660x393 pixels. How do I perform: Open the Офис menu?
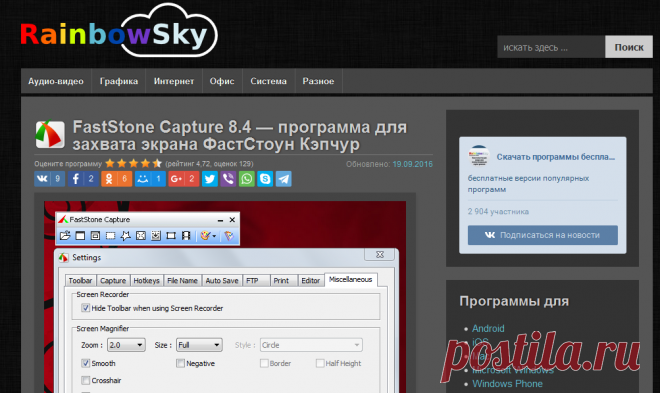[222, 81]
